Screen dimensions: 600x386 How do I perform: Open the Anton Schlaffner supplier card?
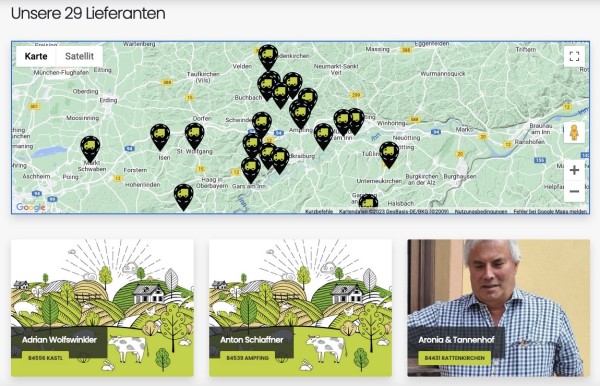point(300,308)
